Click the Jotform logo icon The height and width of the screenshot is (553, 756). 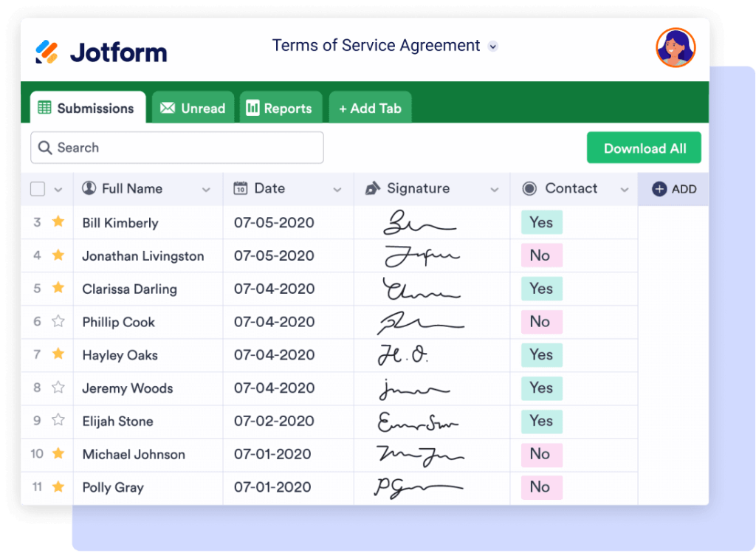[47, 52]
